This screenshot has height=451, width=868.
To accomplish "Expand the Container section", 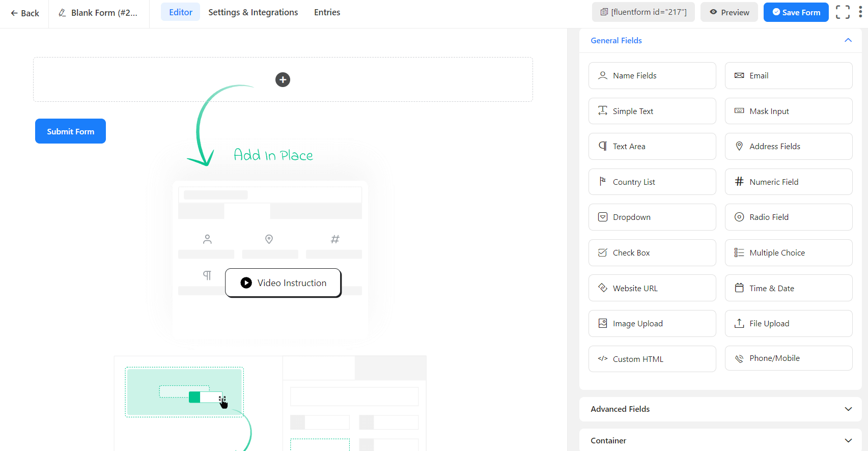I will pyautogui.click(x=848, y=440).
